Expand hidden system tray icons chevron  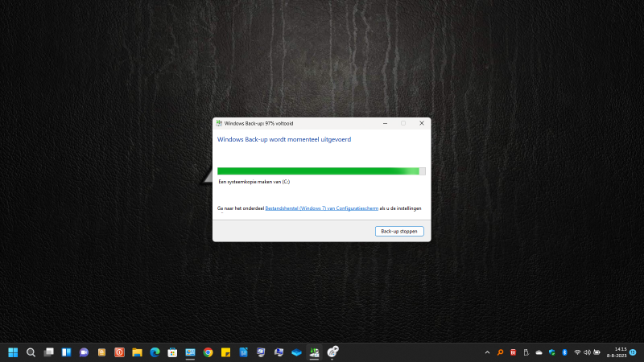(487, 352)
